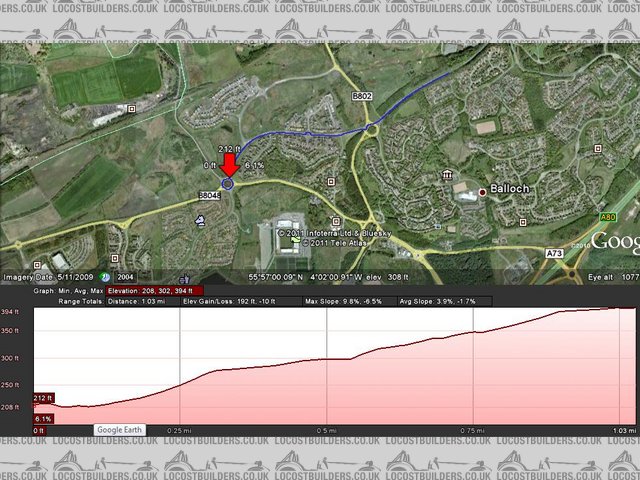Select the Balloch red placemark dot
Viewport: 640px width, 480px height.
coord(481,190)
